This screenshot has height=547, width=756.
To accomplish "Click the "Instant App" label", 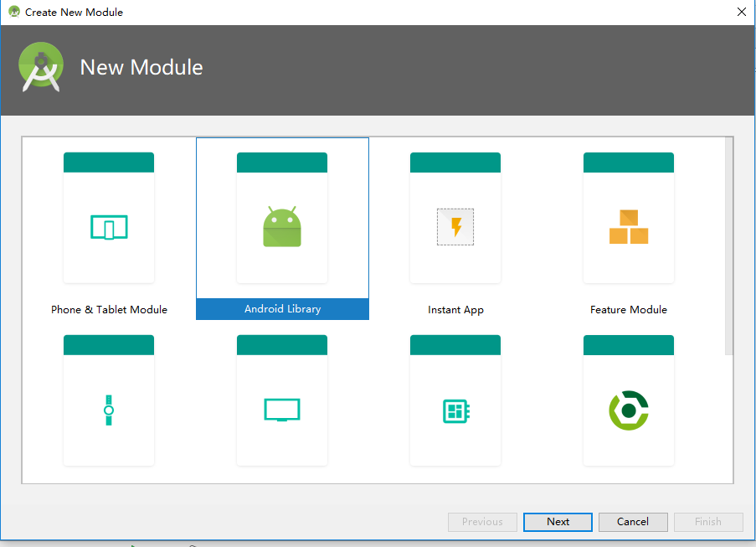I will (455, 310).
